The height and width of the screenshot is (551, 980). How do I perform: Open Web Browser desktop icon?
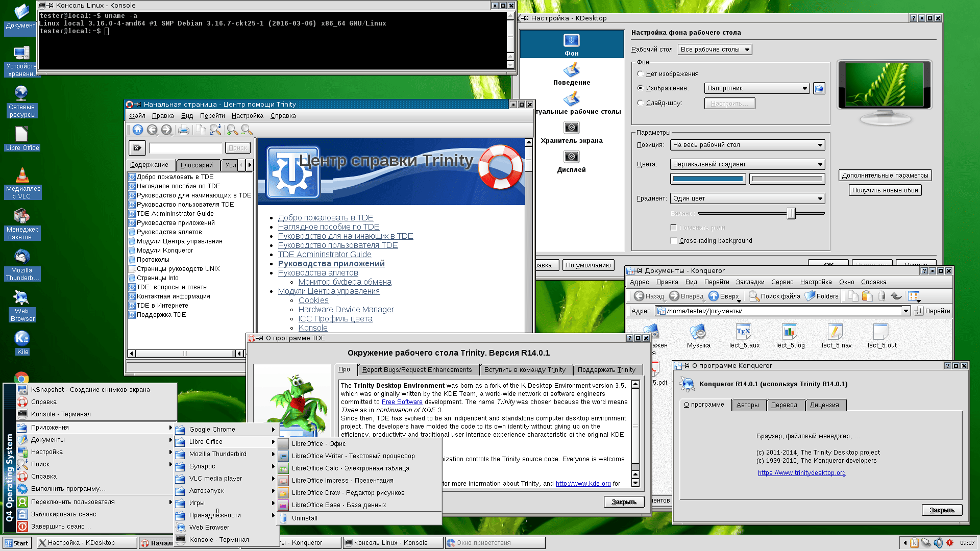[x=22, y=306]
